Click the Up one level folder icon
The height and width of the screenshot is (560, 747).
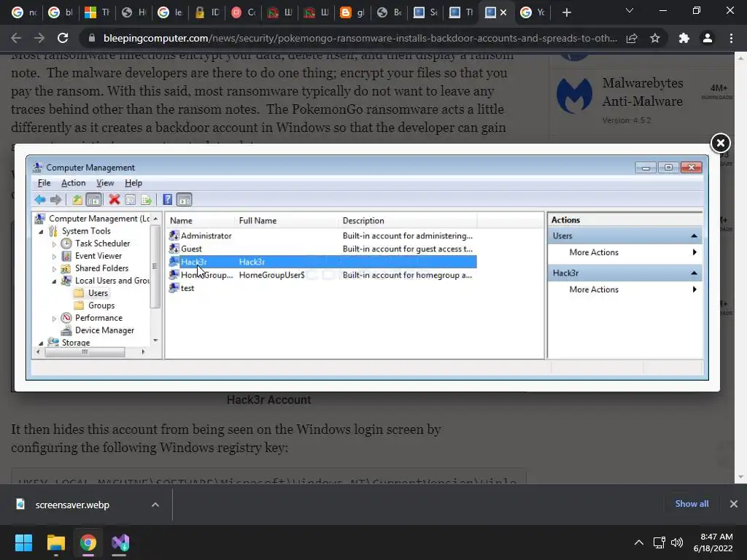pos(77,200)
